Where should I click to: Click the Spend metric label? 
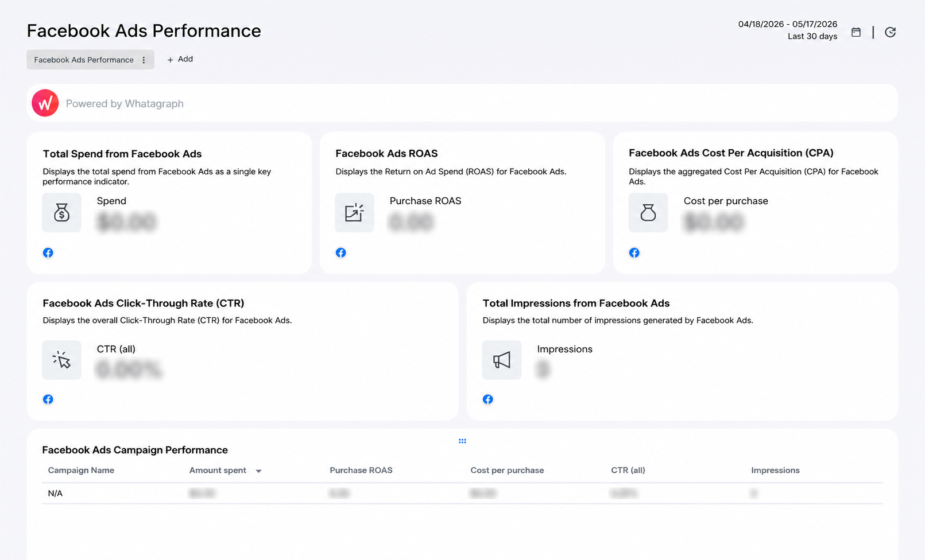111,201
